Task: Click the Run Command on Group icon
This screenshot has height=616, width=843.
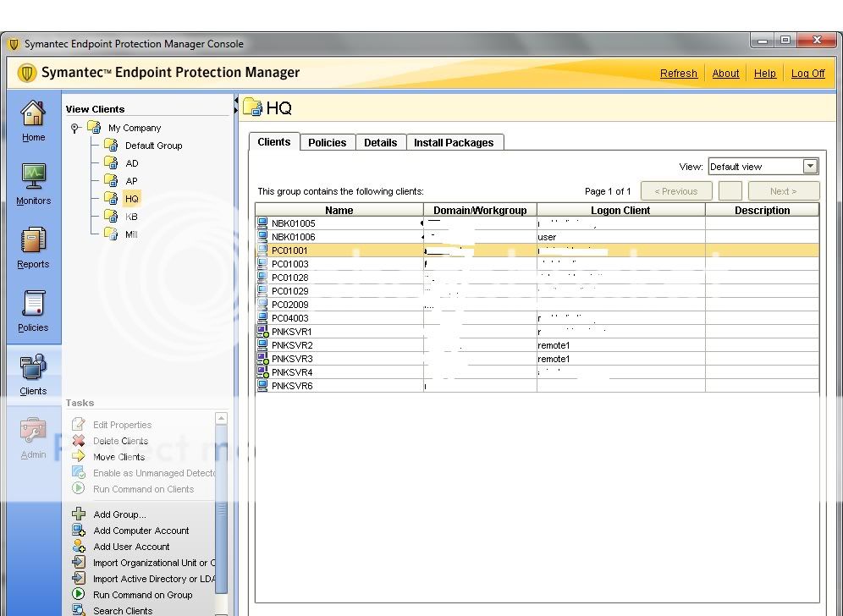Action: (79, 595)
